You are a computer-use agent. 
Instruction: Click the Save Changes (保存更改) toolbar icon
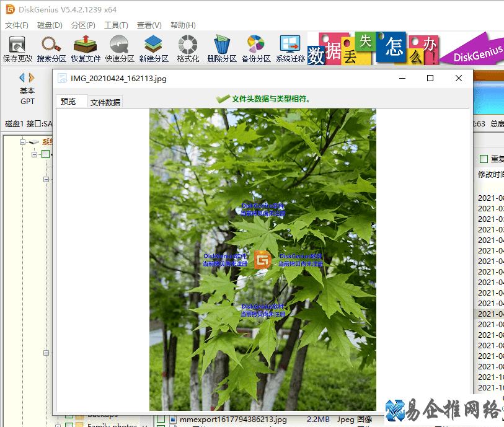coord(17,48)
